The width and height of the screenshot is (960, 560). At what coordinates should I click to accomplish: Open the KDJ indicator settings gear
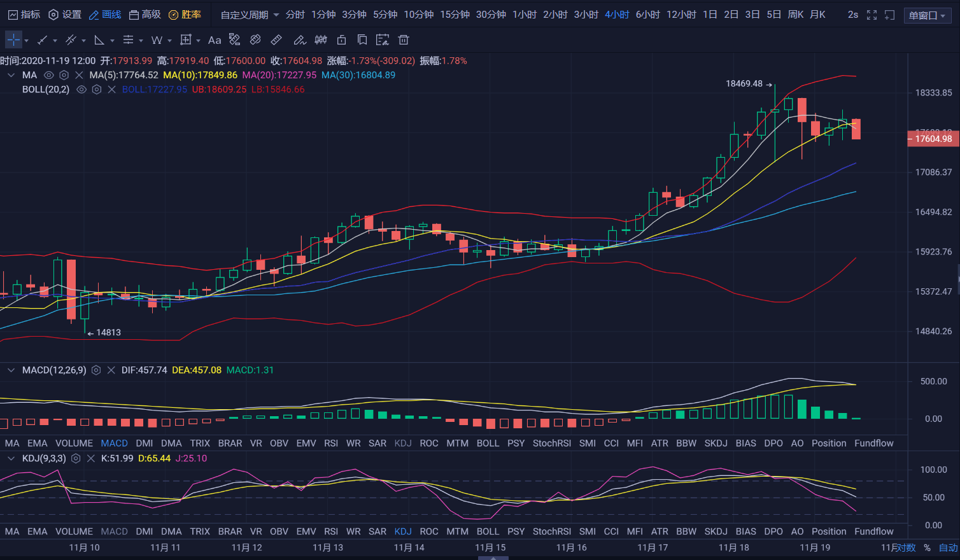point(76,459)
